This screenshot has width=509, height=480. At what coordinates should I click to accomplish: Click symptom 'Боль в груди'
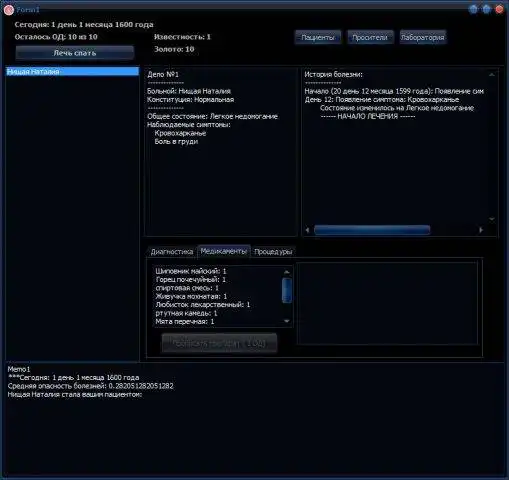pos(176,141)
